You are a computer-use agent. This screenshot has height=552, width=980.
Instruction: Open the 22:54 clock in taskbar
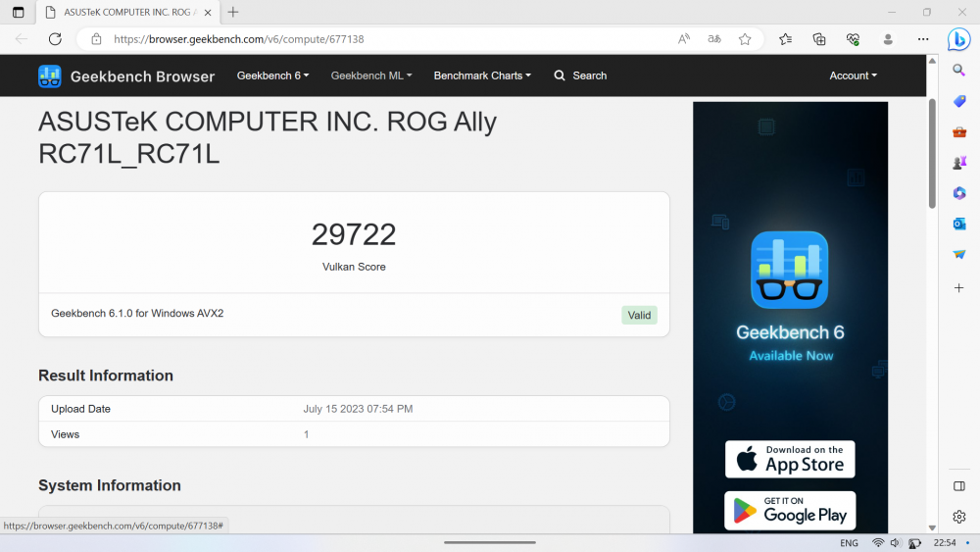pyautogui.click(x=945, y=542)
